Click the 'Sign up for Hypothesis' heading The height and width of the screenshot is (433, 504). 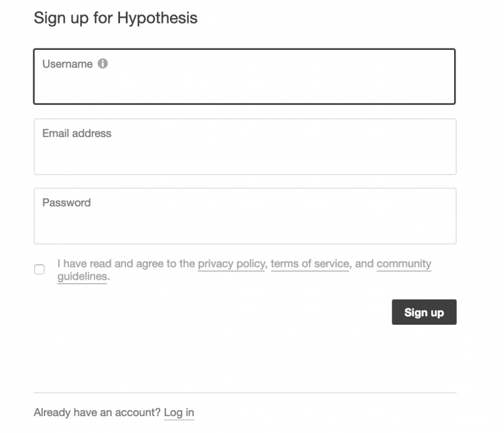pos(115,18)
